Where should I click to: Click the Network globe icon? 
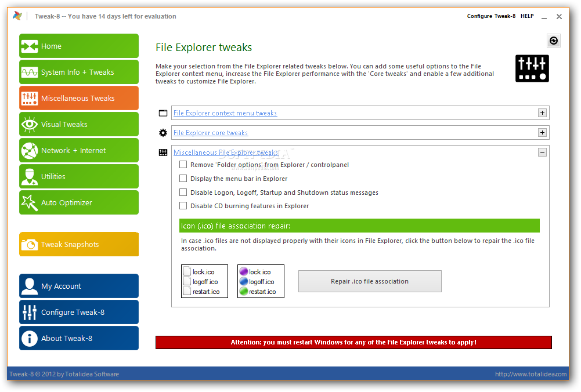click(29, 151)
